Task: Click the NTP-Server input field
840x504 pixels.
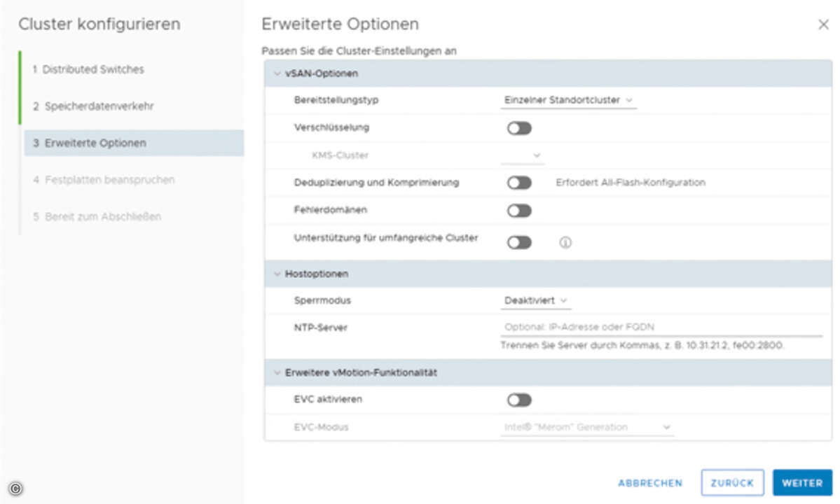Action: (661, 327)
